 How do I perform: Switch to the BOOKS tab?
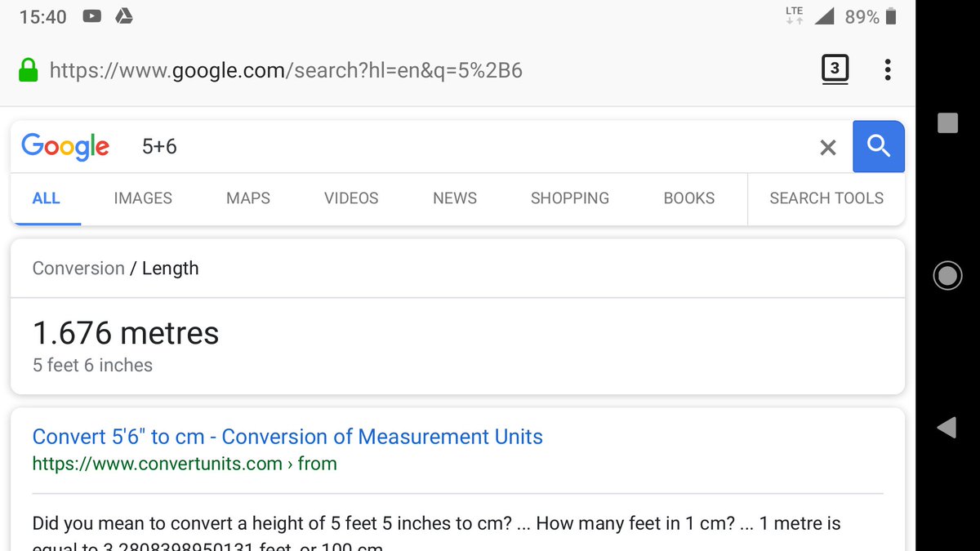689,198
